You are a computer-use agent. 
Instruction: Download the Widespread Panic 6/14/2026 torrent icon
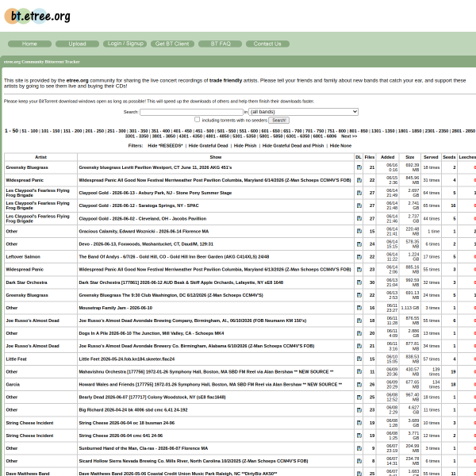click(x=359, y=180)
